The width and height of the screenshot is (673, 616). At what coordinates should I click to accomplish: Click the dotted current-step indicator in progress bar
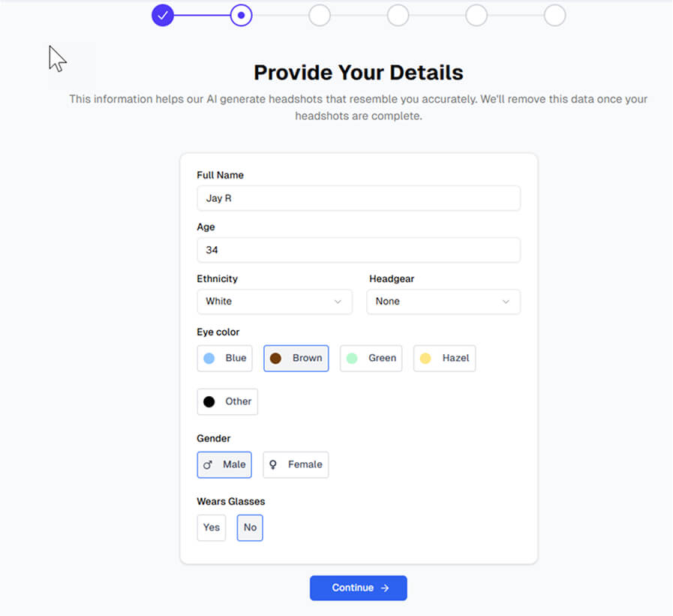pyautogui.click(x=241, y=15)
